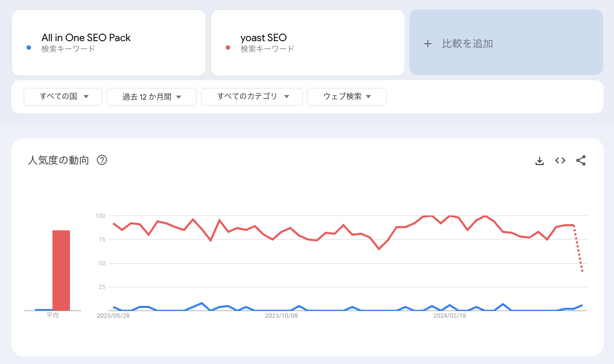Open the すべてのカテゴリ category dropdown
Screen dimensions: 614x364
(x=252, y=97)
